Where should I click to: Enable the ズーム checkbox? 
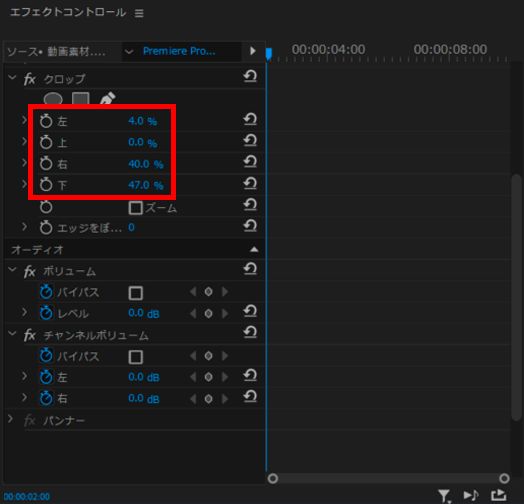[x=135, y=208]
